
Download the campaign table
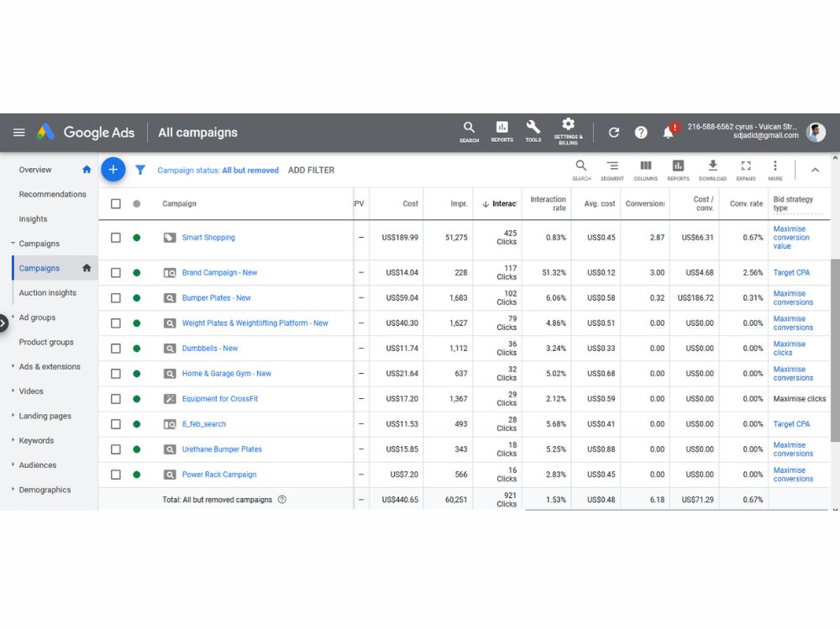(712, 171)
